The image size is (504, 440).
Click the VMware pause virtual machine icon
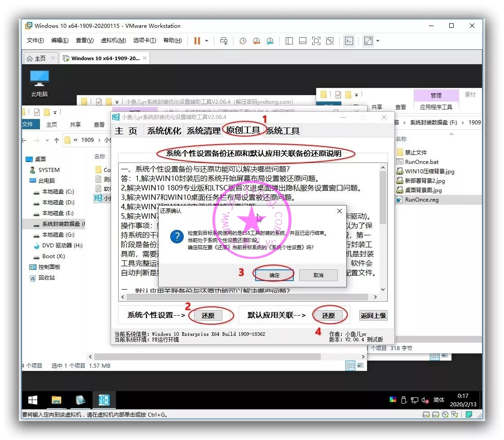(197, 41)
